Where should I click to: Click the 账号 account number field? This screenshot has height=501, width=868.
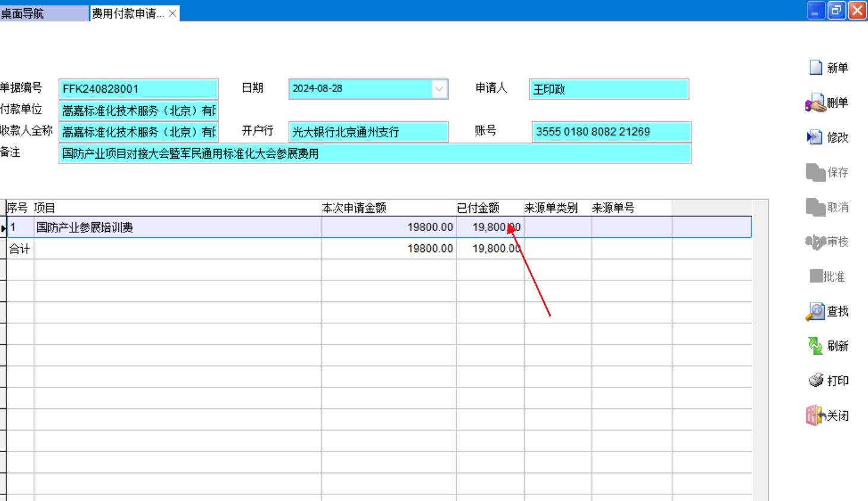pyautogui.click(x=611, y=132)
